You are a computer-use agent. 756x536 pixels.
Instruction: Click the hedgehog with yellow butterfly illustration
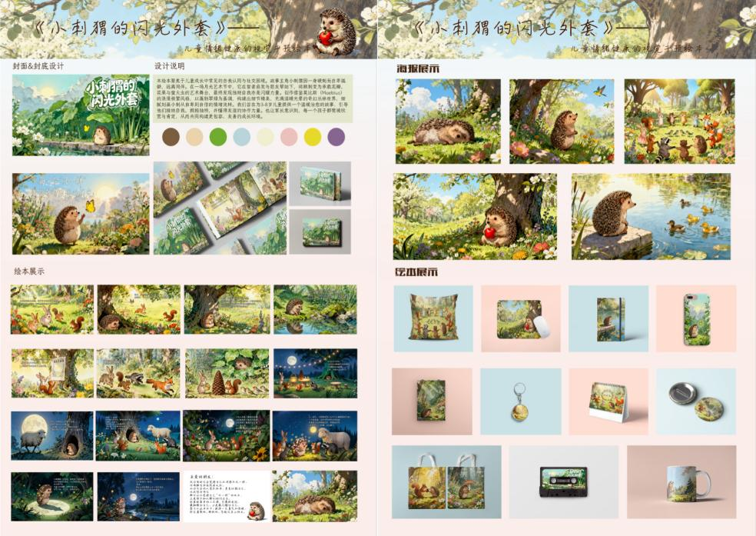[x=81, y=214]
